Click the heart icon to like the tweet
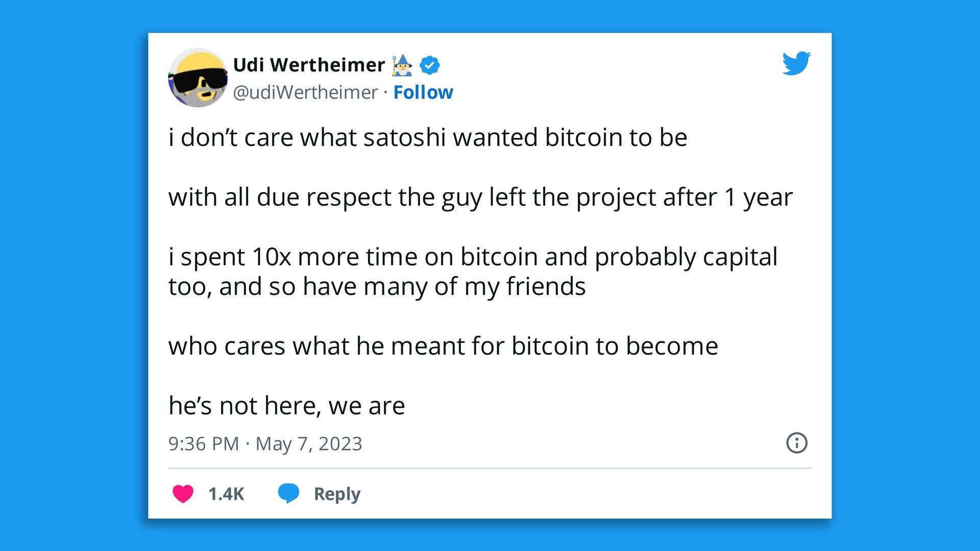Viewport: 980px width, 551px height. pos(183,493)
